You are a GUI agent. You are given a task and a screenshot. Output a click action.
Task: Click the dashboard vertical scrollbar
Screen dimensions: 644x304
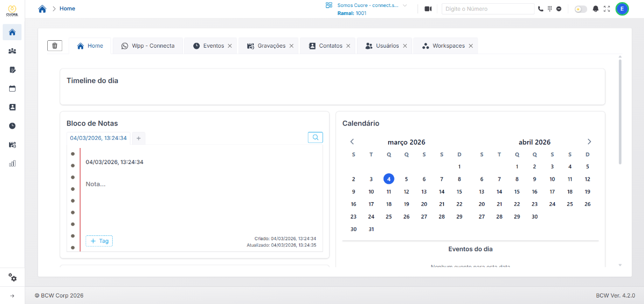tap(620, 112)
